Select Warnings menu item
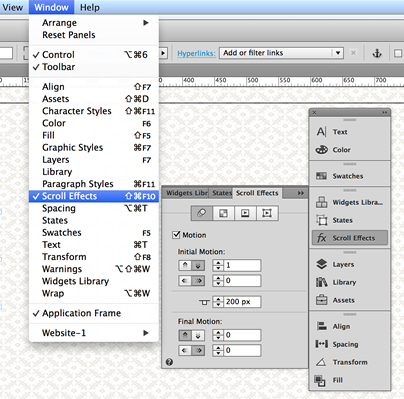This screenshot has width=404, height=399. point(95,269)
